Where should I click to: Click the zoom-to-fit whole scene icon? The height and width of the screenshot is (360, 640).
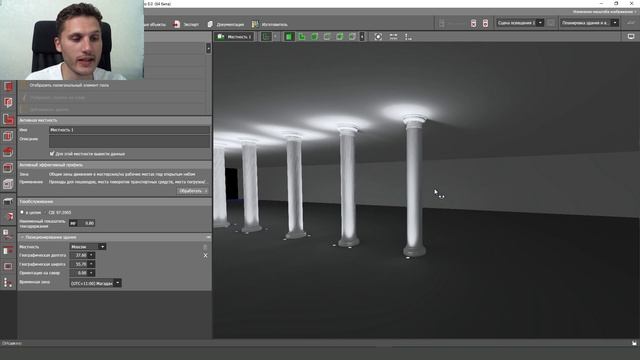pos(378,37)
